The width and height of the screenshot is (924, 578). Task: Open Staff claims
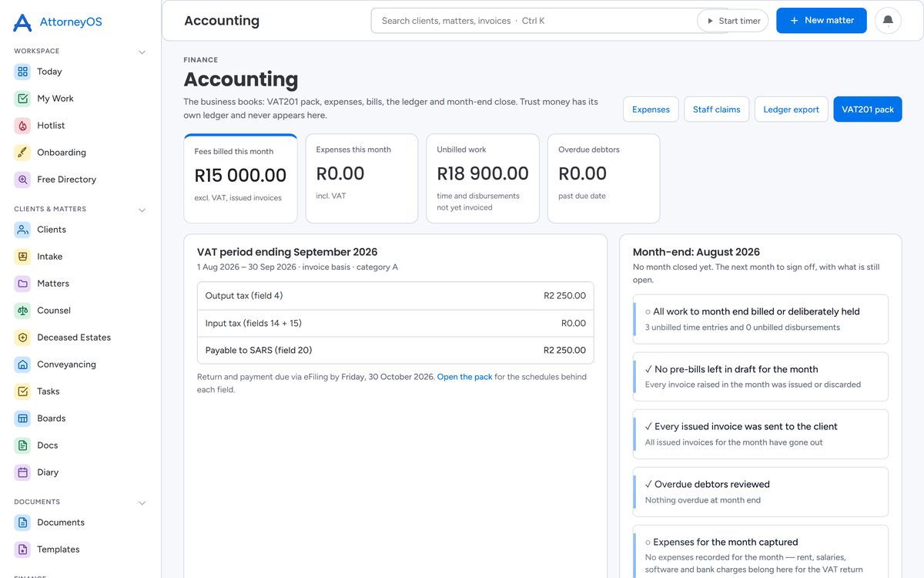pos(717,109)
